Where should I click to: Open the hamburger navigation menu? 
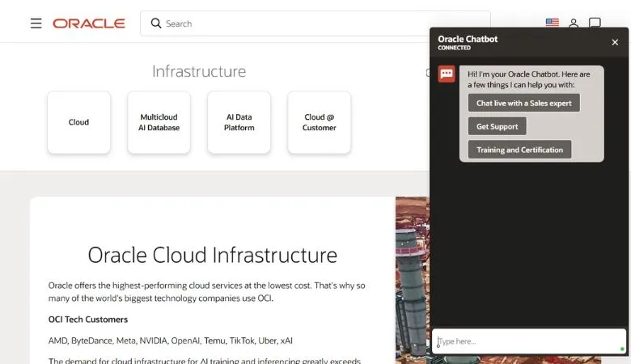(x=36, y=23)
